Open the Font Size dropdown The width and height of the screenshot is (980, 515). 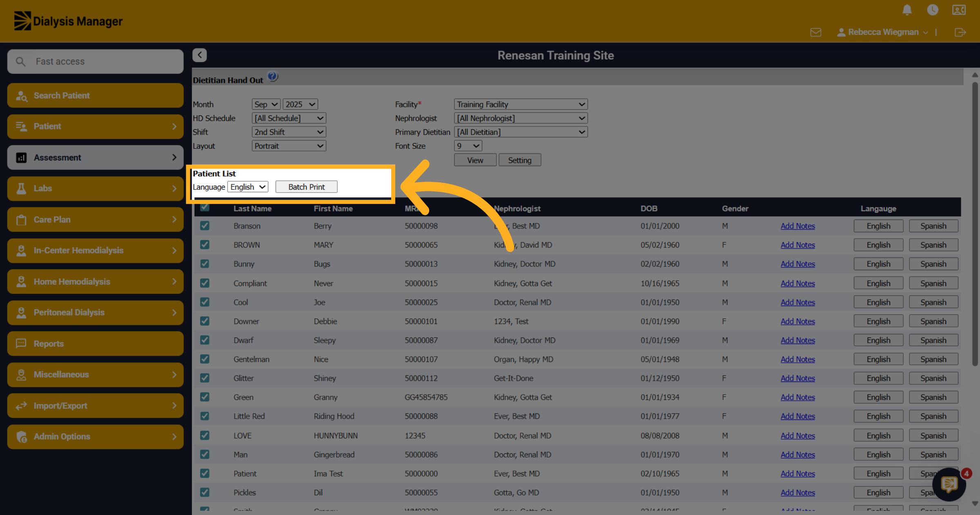[x=468, y=146]
